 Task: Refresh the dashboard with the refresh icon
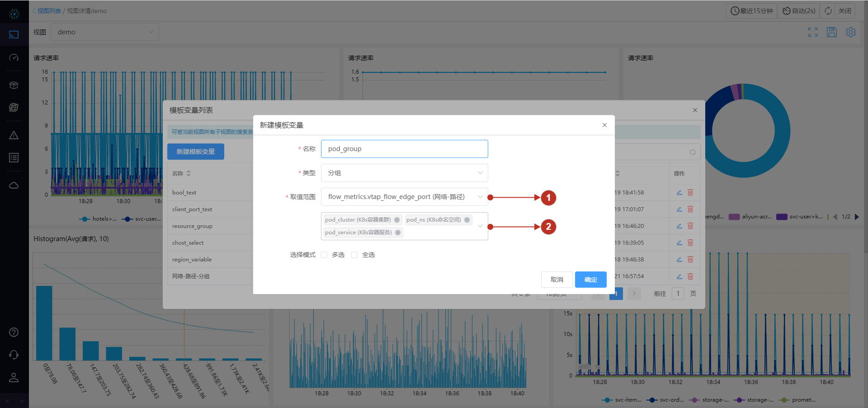pyautogui.click(x=828, y=10)
